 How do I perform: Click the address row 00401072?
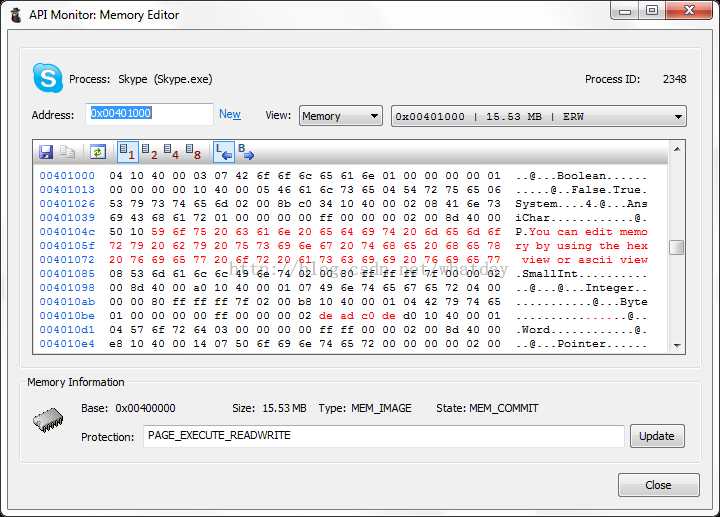coord(67,260)
